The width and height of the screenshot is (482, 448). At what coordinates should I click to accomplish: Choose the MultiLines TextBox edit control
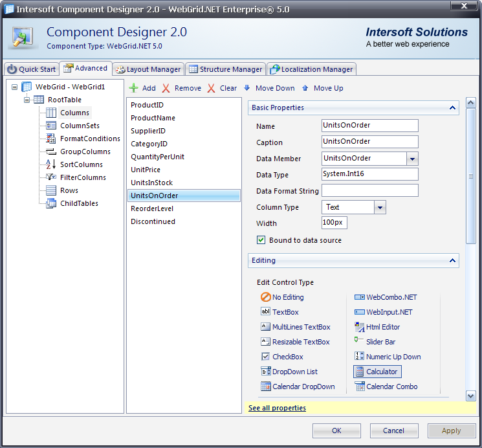[x=296, y=327]
